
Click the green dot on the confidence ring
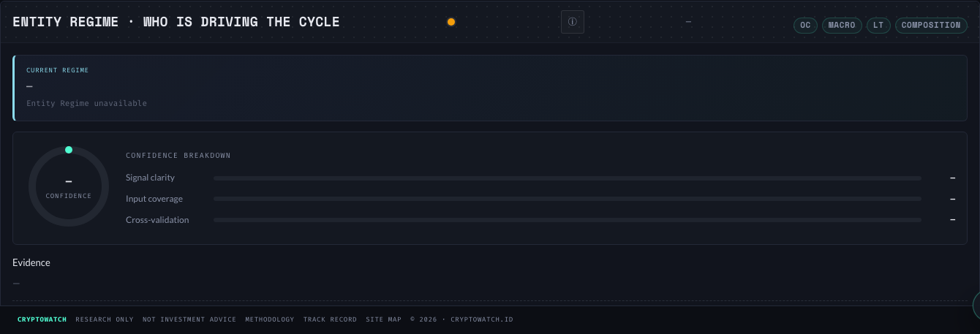pos(69,150)
